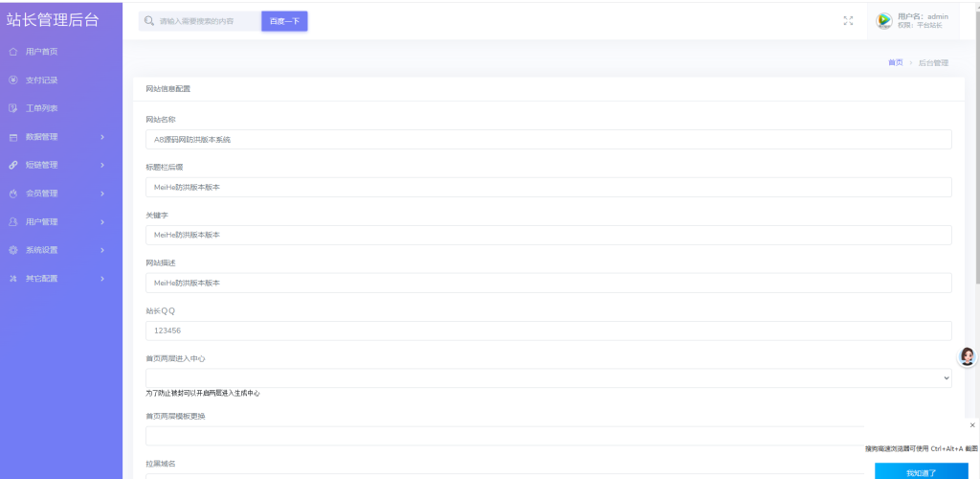Click the admin user avatar icon
Viewport: 980px width, 479px height.
pyautogui.click(x=883, y=21)
